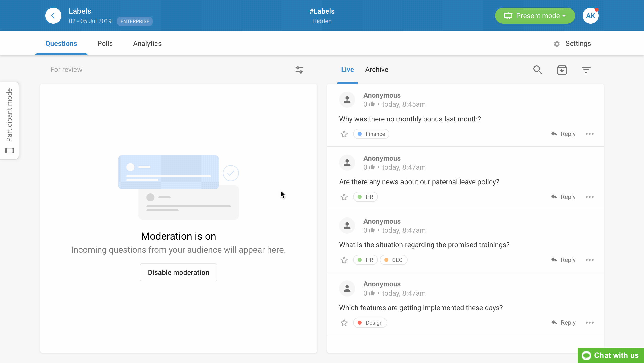This screenshot has height=363, width=644.
Task: Click HR label on paternal leave question
Action: (365, 197)
